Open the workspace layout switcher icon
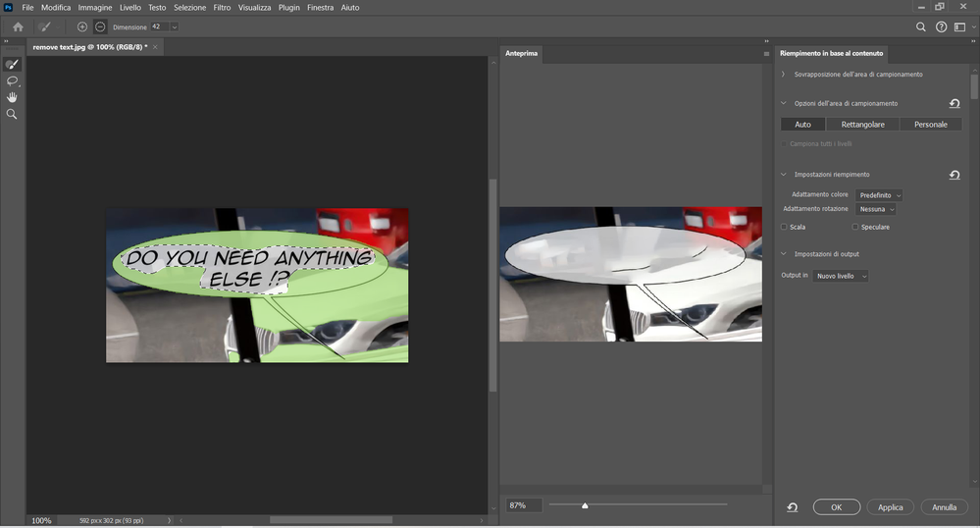The width and height of the screenshot is (980, 528). pos(960,26)
